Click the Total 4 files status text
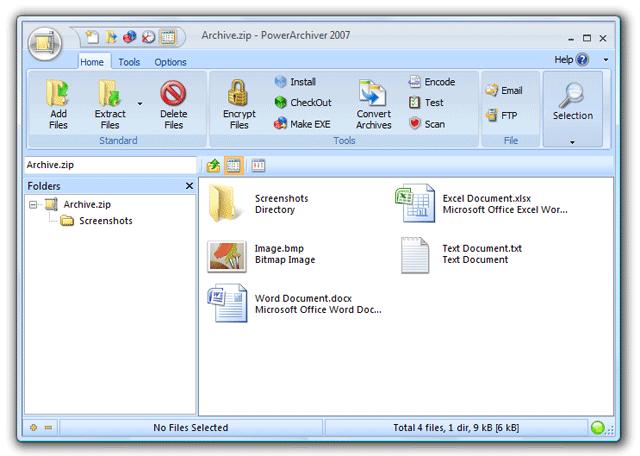Screen dimensions: 640x456 tap(456, 427)
